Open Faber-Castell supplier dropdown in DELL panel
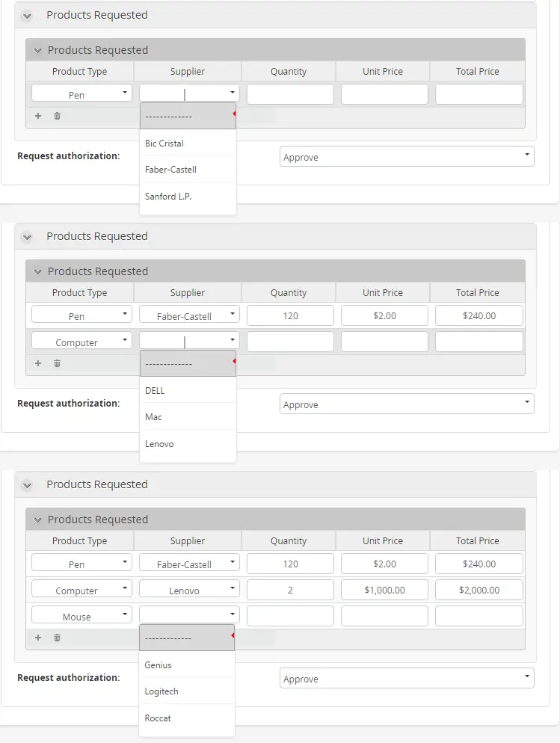Screen dimensions: 560x743 pos(189,314)
